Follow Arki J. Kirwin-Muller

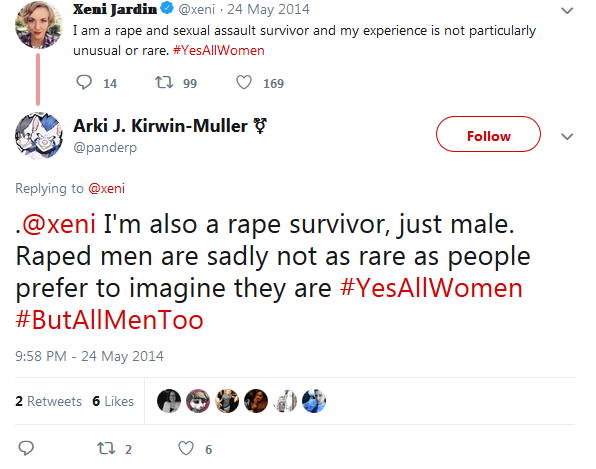point(488,134)
